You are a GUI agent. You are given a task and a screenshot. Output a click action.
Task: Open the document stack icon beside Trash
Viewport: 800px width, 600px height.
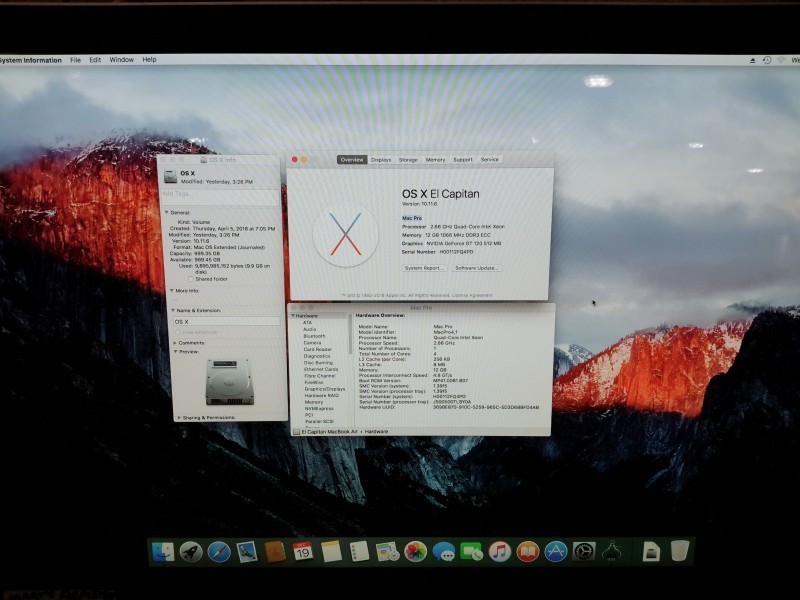(652, 552)
